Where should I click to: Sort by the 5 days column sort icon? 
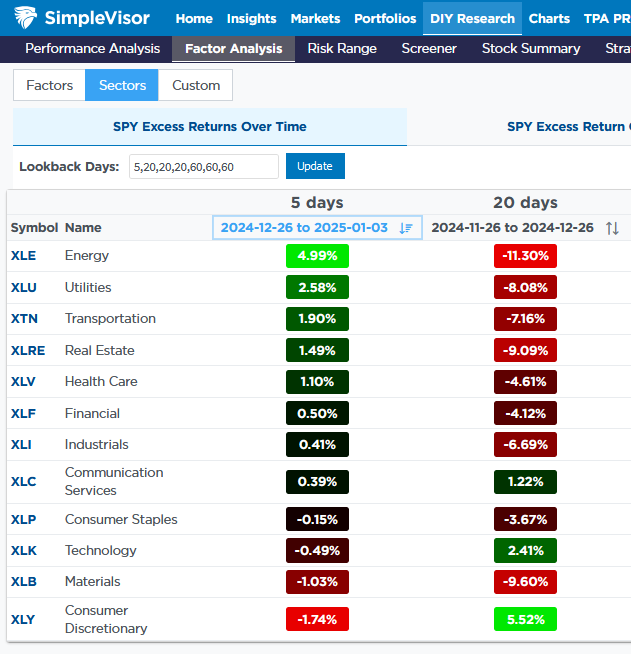pyautogui.click(x=406, y=228)
